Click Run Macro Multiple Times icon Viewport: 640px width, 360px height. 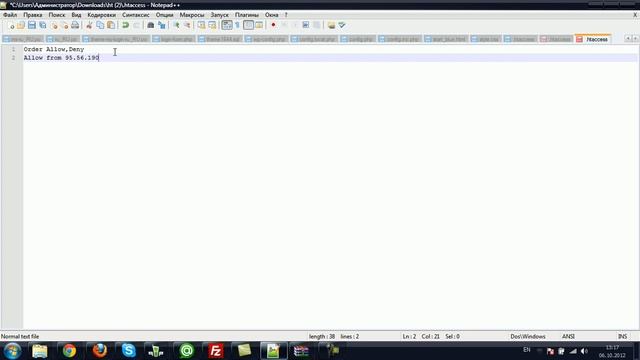point(306,25)
